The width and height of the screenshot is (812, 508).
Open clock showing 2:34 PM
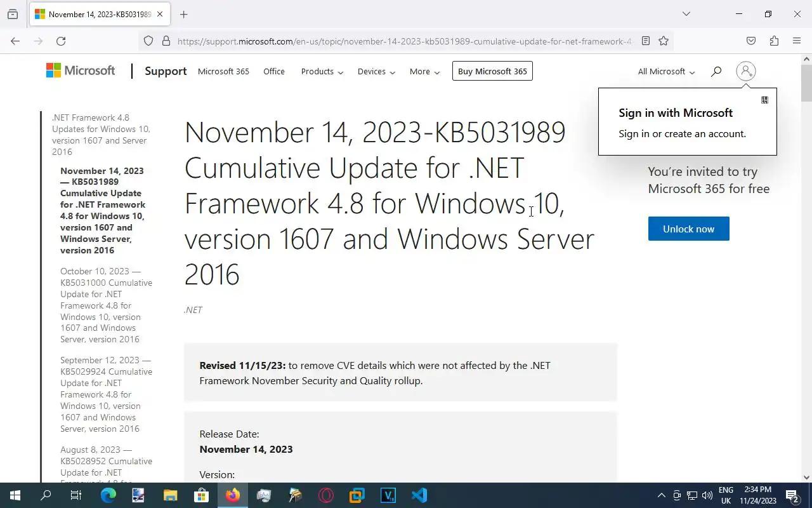coord(758,495)
